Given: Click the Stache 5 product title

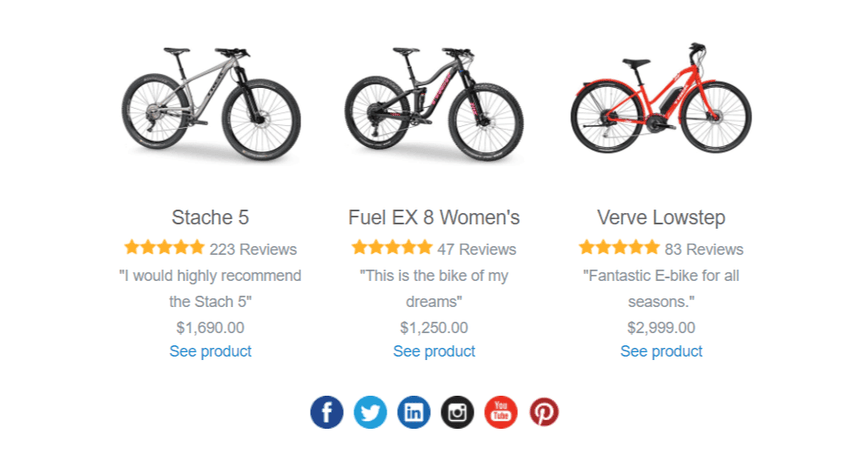Looking at the screenshot, I should click(211, 217).
